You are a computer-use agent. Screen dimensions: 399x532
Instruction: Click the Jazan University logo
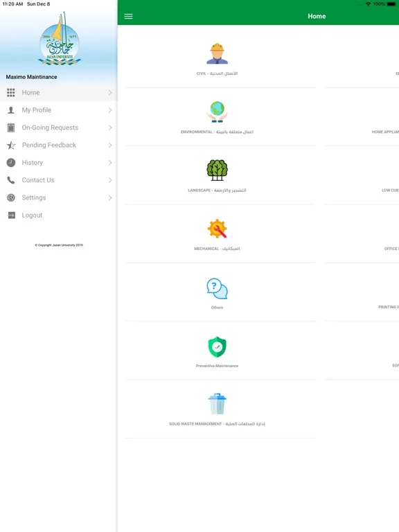60,38
